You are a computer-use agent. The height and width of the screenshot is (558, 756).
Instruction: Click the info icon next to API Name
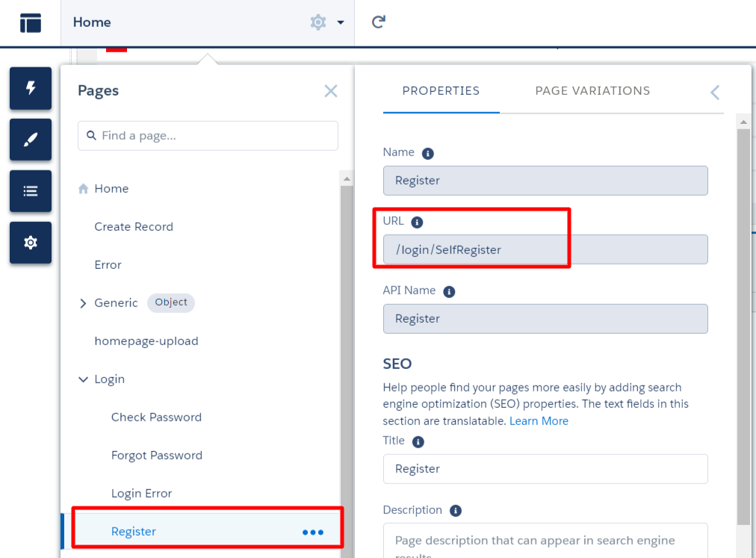pos(450,291)
